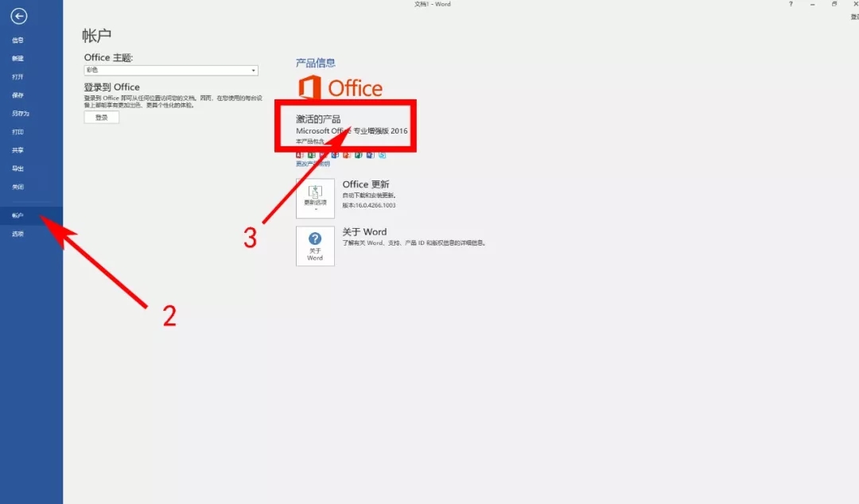Image resolution: width=859 pixels, height=504 pixels.
Task: Open the Office 主题 dropdown showing 彩色
Action: point(171,70)
